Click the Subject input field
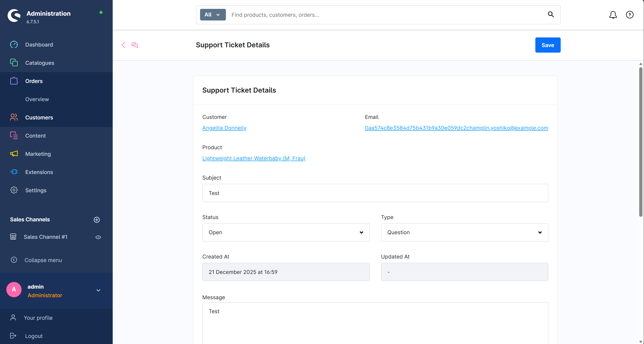Screen dimensions: 644x344 coord(375,193)
